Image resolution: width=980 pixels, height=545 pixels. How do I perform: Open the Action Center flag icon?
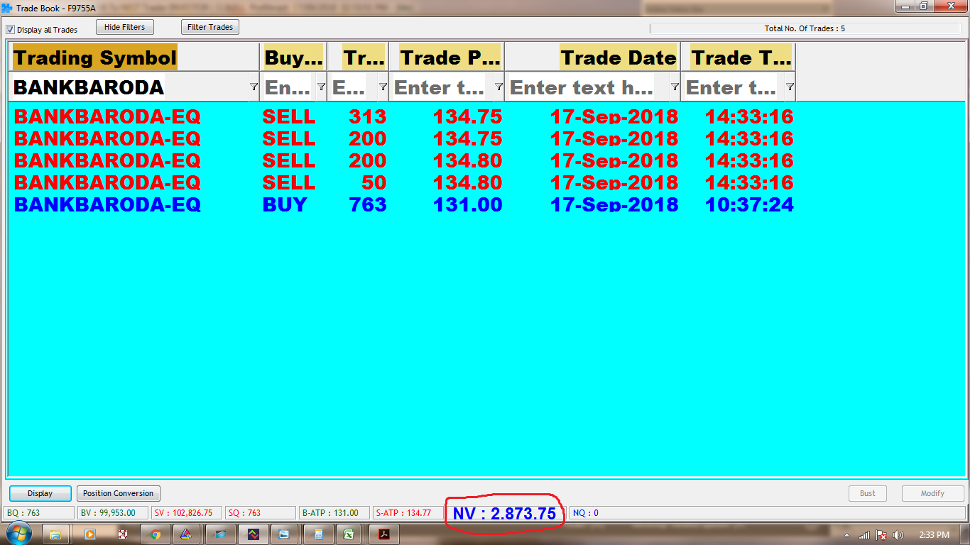(x=881, y=535)
